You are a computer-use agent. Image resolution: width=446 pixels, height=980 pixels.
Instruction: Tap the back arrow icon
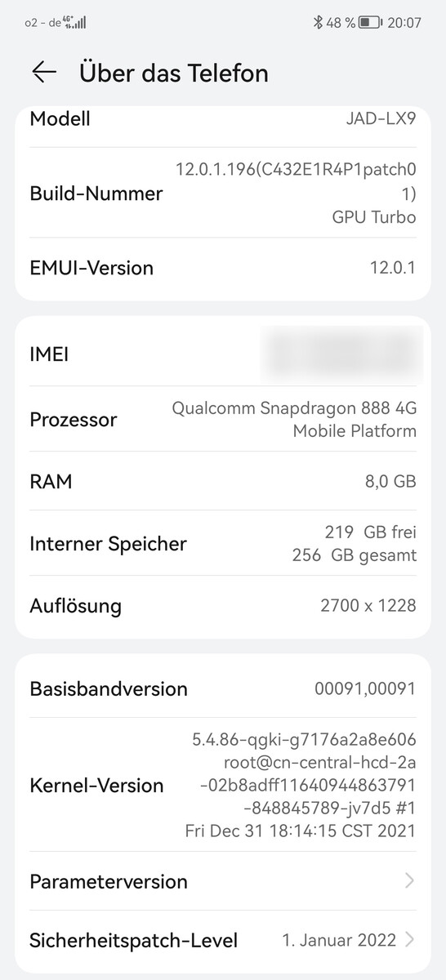click(x=44, y=73)
